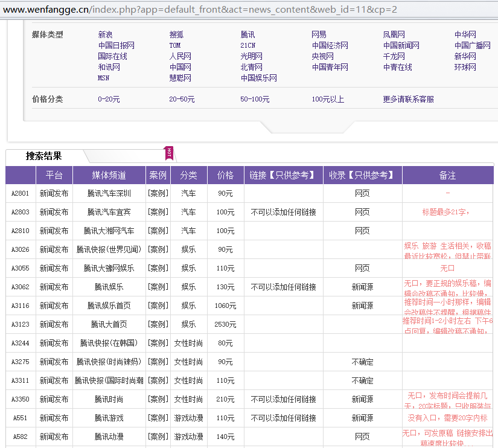Image resolution: width=498 pixels, height=448 pixels.
Task: Select the 搜索结果 tab
Action: 43,156
